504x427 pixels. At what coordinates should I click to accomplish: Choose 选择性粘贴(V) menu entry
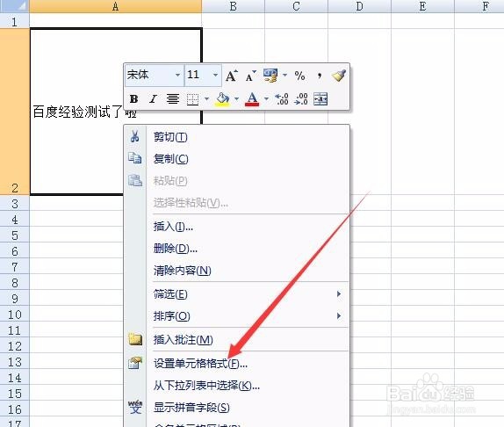(x=237, y=203)
